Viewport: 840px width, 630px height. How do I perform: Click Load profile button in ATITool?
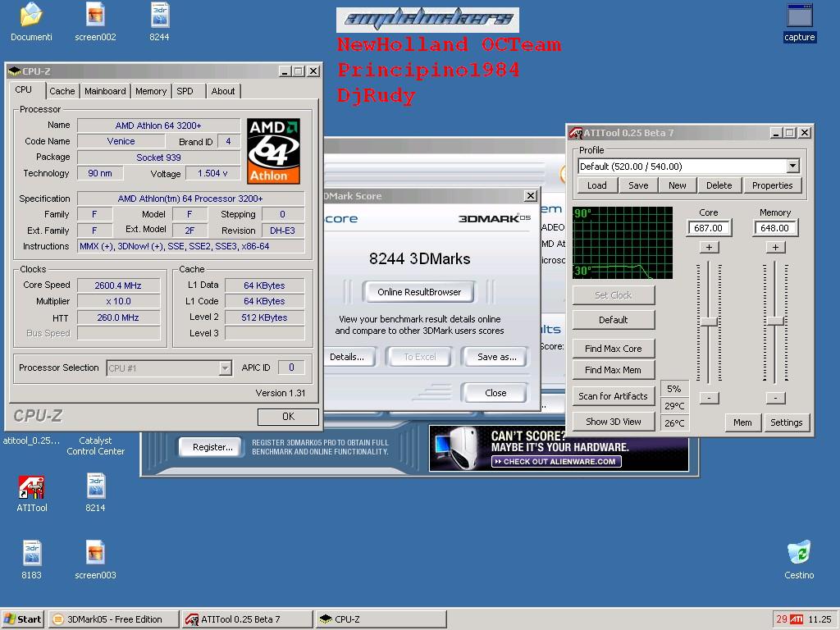(597, 185)
